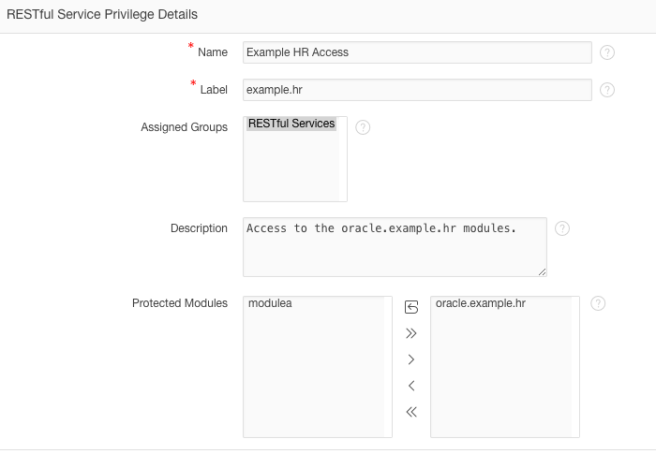Click the Description textarea resize handle
The image size is (656, 454).
point(542,271)
